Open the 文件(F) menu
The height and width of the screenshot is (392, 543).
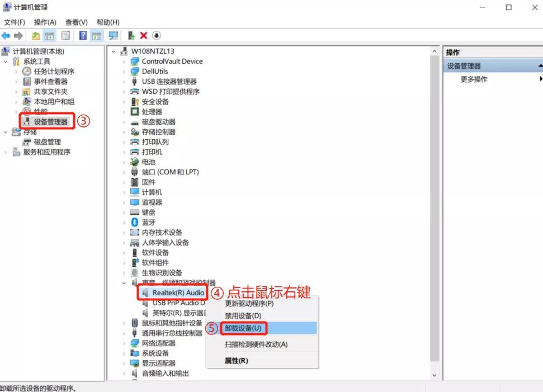point(13,22)
